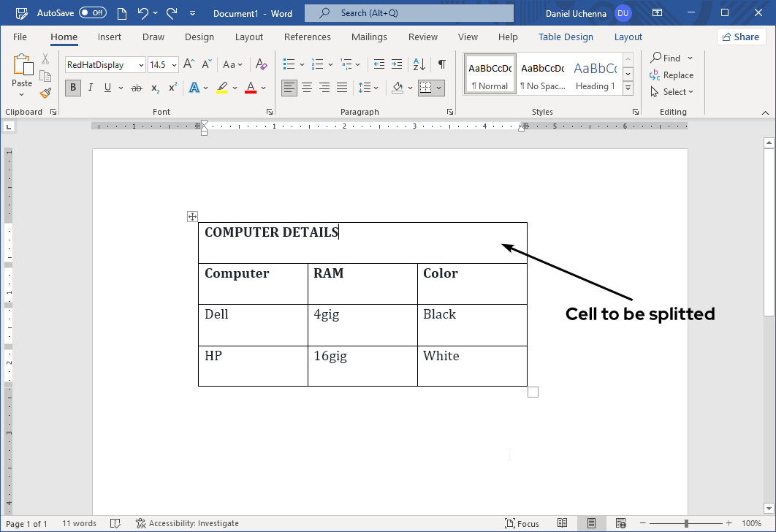Screen dimensions: 776x532
Task: Click the Subscript icon
Action: click(x=155, y=88)
